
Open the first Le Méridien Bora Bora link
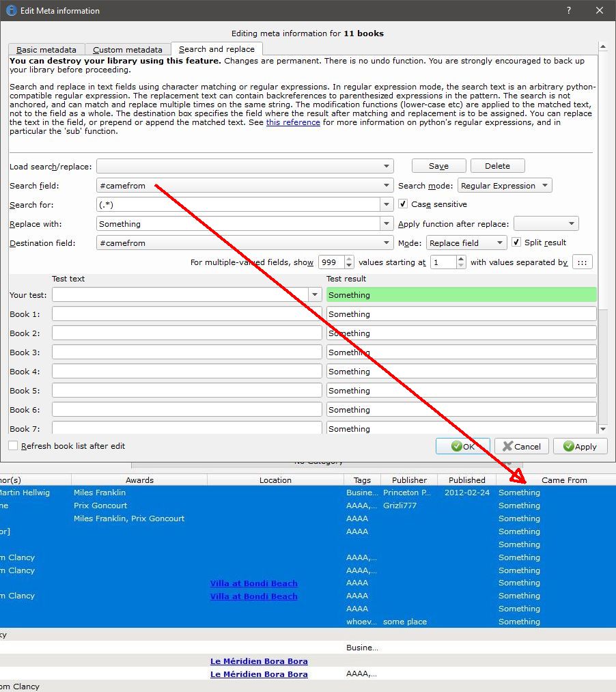pyautogui.click(x=259, y=661)
